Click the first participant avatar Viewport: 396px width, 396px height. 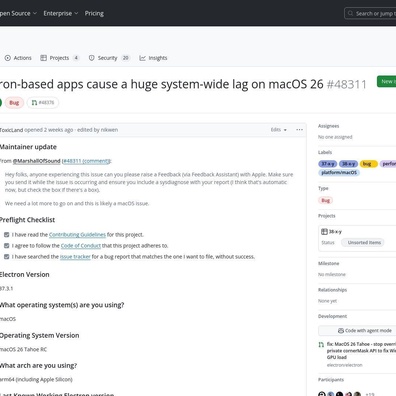pos(322,394)
